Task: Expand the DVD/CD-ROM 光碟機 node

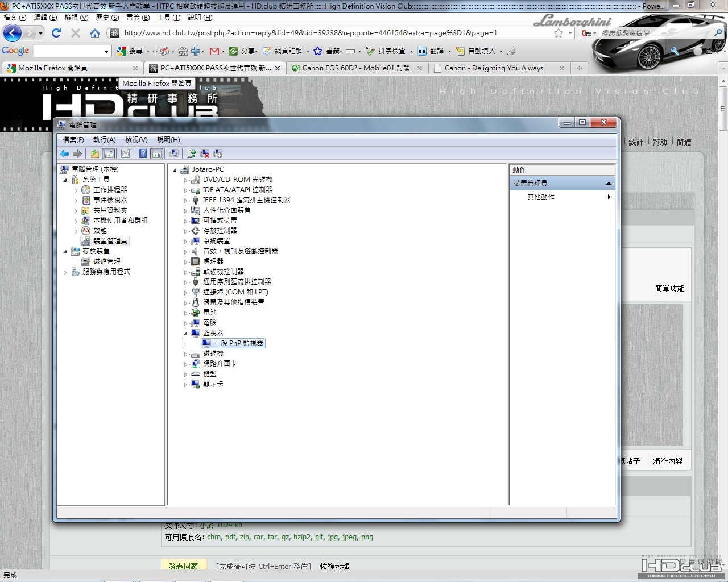Action: 185,180
